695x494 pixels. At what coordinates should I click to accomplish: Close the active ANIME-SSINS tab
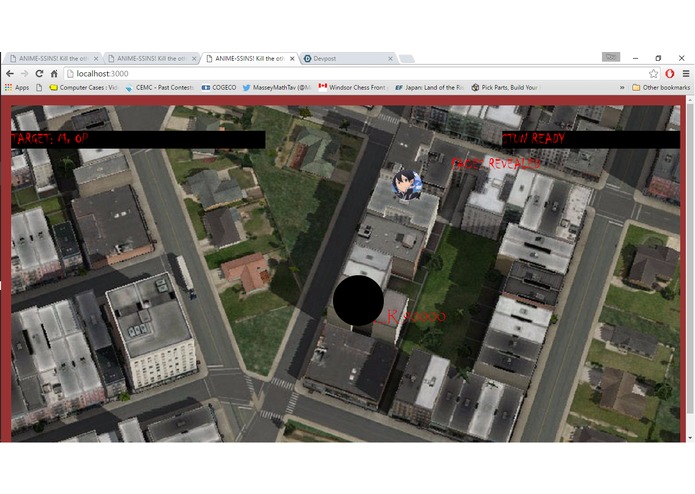click(x=292, y=58)
